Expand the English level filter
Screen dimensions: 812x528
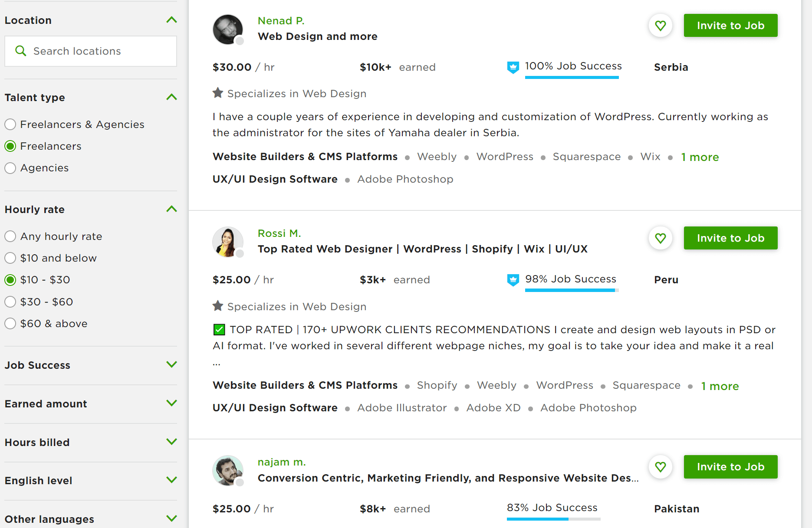click(172, 480)
